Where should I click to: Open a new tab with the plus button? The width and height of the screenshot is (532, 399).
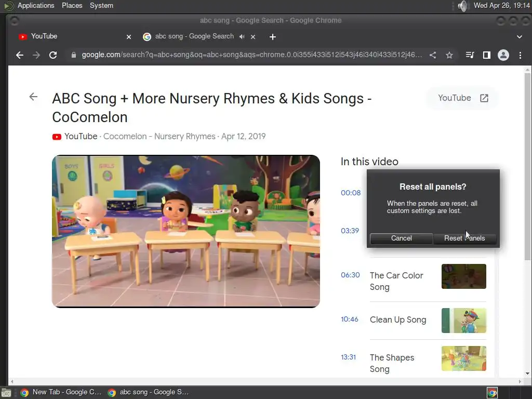click(272, 37)
